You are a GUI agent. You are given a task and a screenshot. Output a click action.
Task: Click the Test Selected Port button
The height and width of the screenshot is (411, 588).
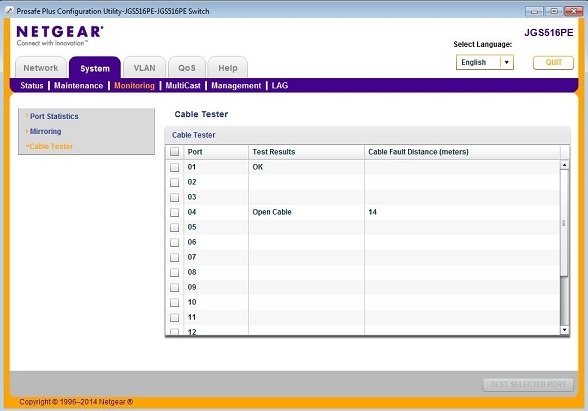[528, 384]
